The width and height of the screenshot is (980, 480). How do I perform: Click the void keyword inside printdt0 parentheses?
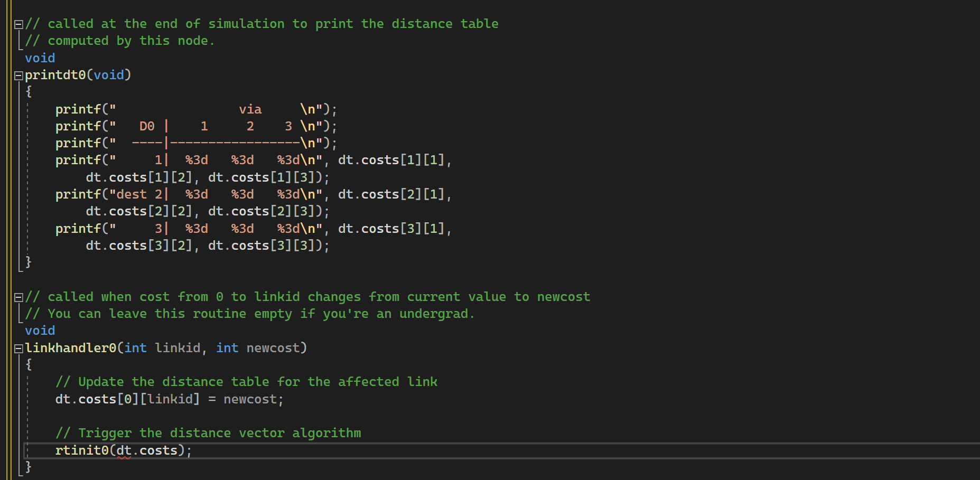tap(109, 75)
